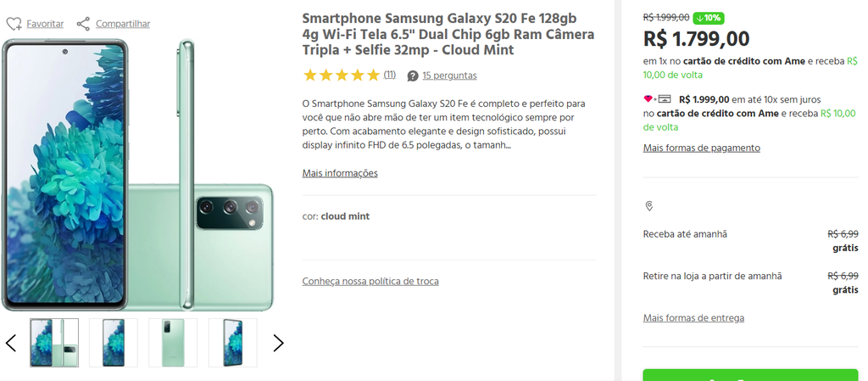The image size is (868, 381).
Task: Click the Favoritar heart icon
Action: point(14,24)
